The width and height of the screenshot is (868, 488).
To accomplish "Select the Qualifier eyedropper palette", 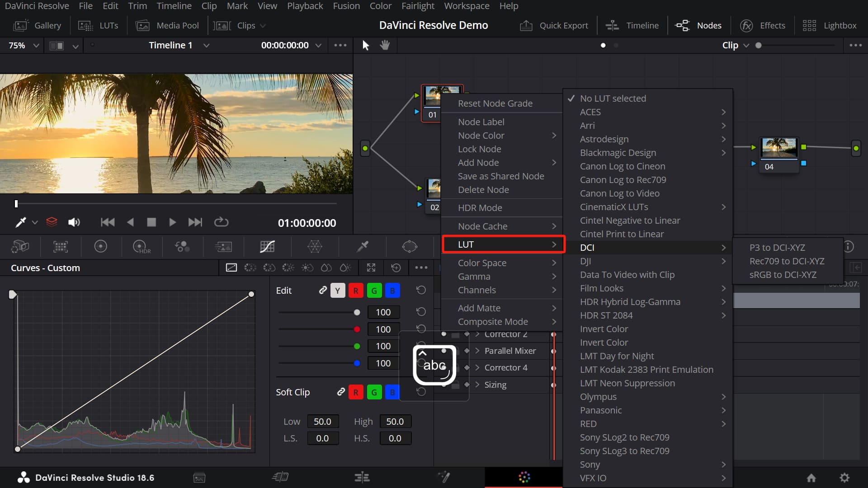I will (x=362, y=247).
